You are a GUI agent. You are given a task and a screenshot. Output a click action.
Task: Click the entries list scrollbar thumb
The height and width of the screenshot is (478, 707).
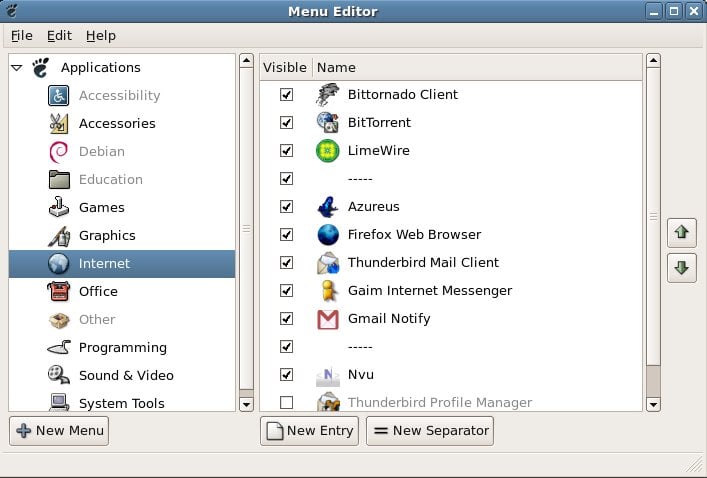click(x=653, y=216)
